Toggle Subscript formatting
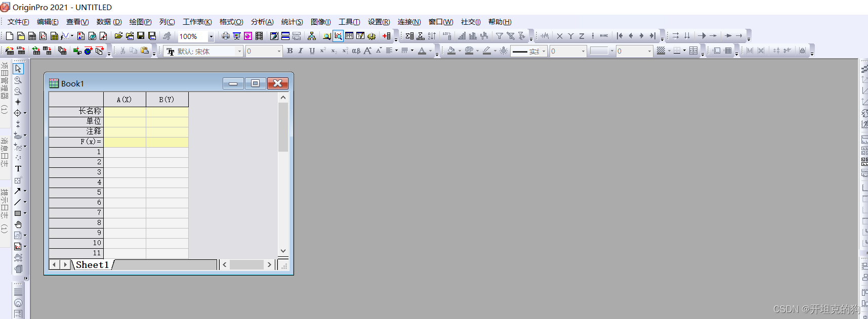Screen dimensions: 868x319 pyautogui.click(x=334, y=51)
